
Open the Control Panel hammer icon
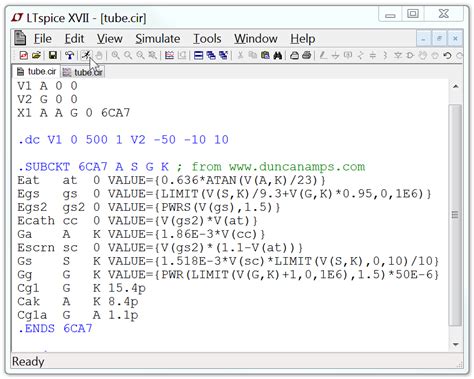tap(70, 55)
